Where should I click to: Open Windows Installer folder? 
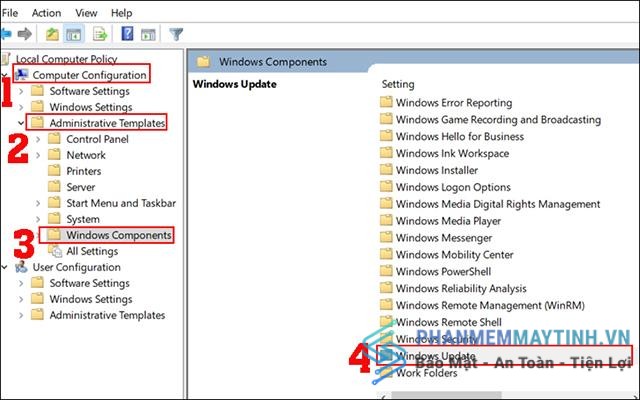click(437, 170)
